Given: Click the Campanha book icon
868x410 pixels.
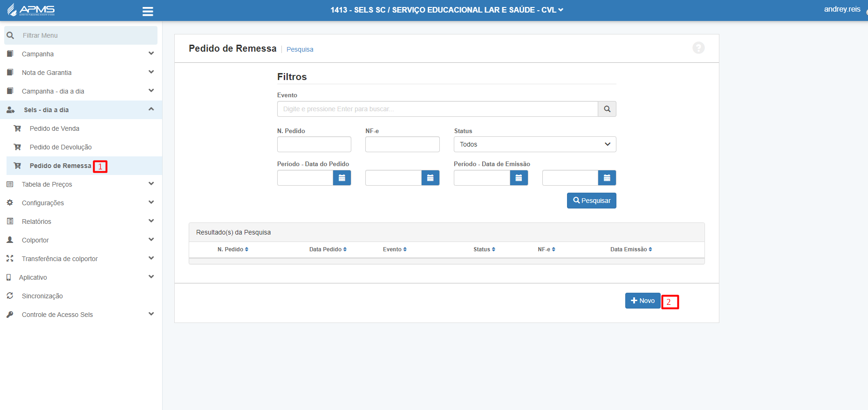Looking at the screenshot, I should click(10, 54).
